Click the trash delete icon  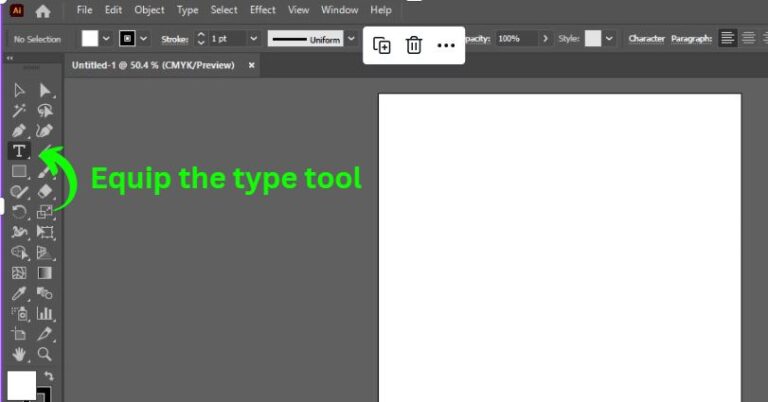coord(414,45)
